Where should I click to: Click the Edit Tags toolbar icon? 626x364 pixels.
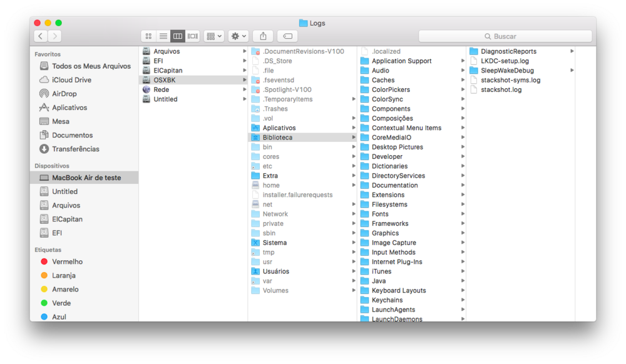(x=287, y=36)
